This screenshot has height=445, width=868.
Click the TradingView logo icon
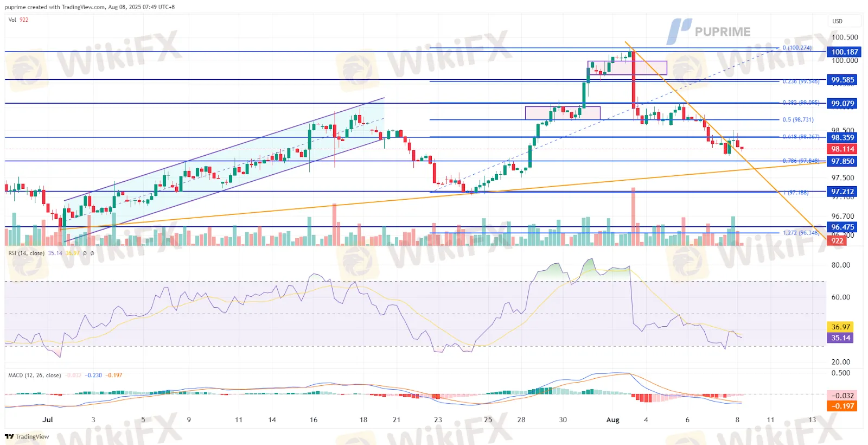click(9, 436)
